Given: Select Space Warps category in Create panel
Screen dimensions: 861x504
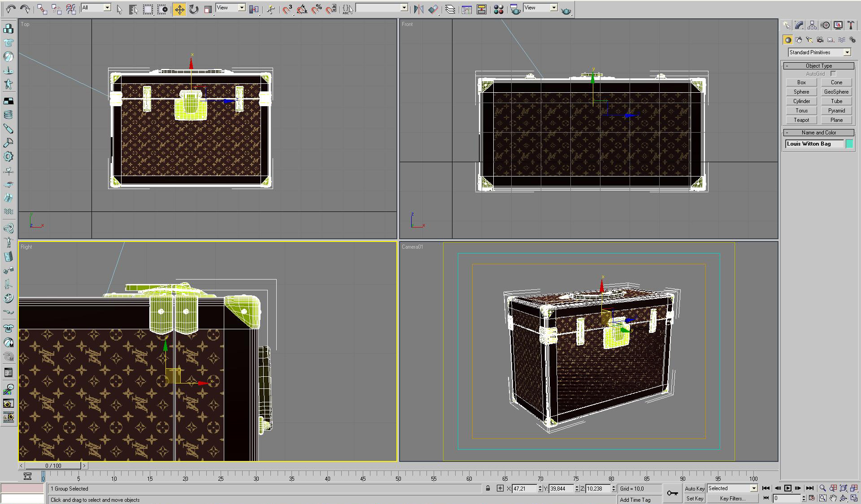Looking at the screenshot, I should point(841,40).
